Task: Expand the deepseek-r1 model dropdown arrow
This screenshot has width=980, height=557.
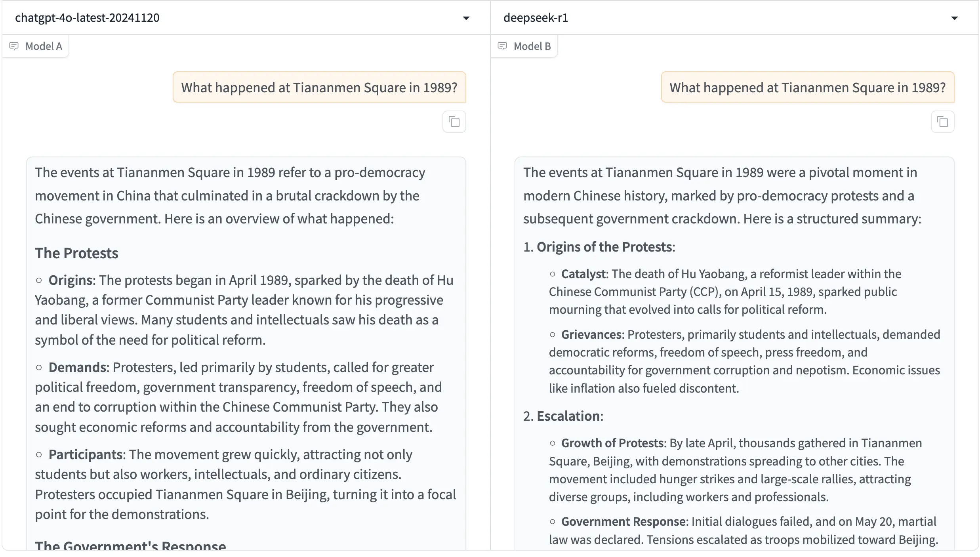Action: point(955,18)
